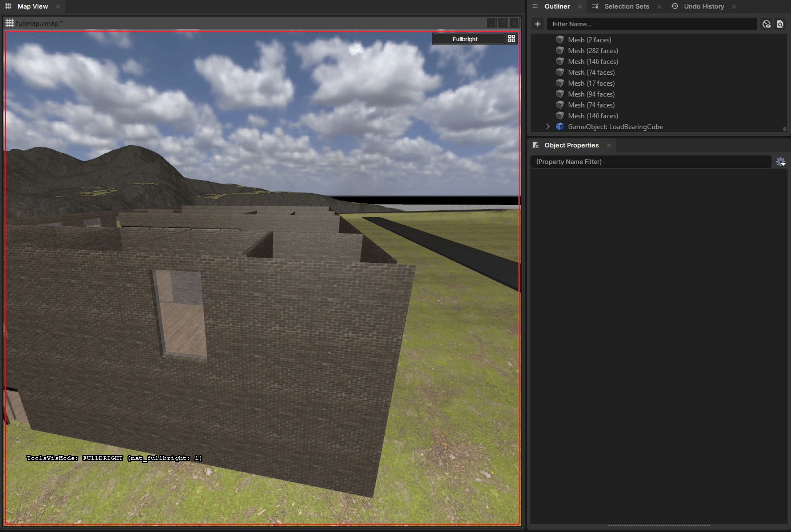Open property settings gear dropdown
This screenshot has height=532, width=791.
(781, 162)
